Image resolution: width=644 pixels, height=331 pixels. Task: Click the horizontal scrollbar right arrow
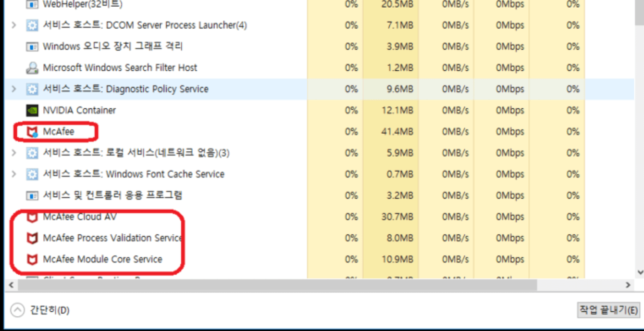[x=628, y=285]
